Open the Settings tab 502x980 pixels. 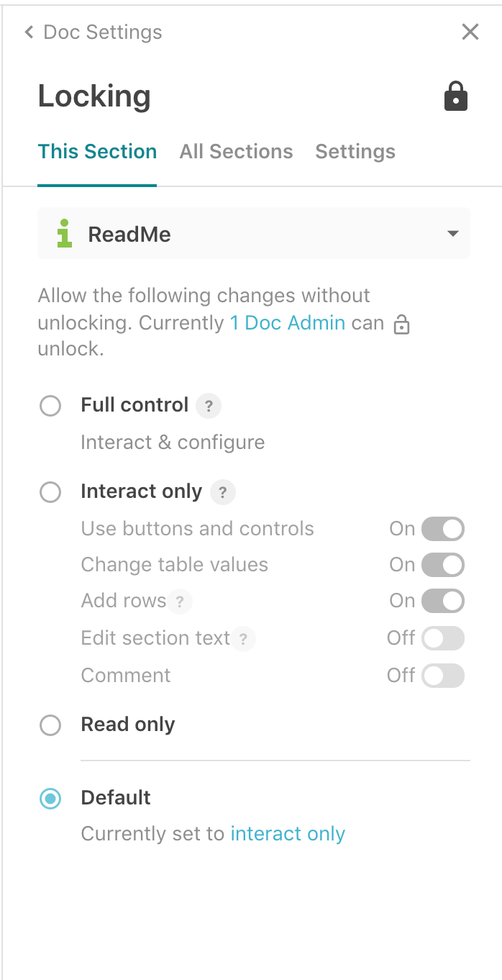pos(355,152)
